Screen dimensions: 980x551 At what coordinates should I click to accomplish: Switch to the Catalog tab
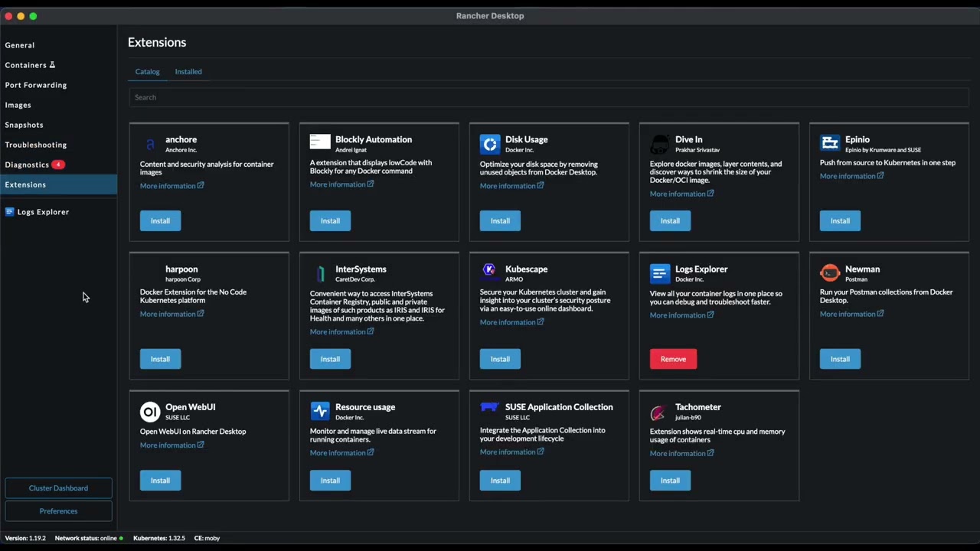[x=148, y=71]
